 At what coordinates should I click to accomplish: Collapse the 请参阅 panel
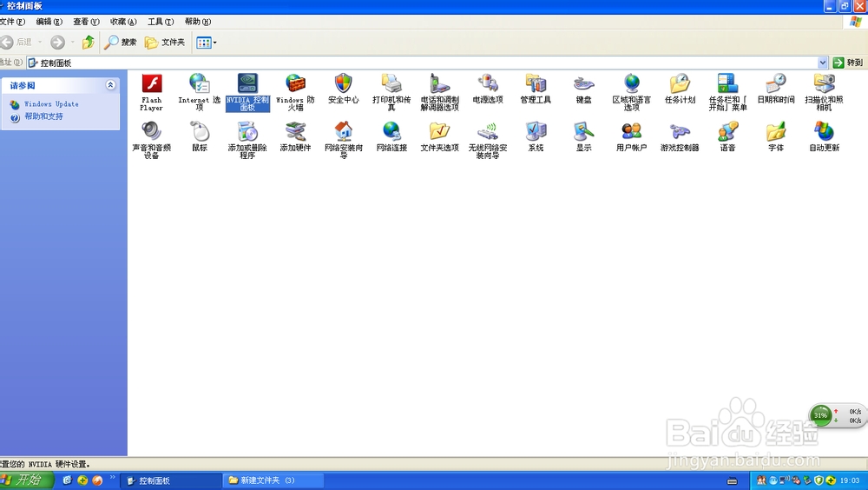pos(110,85)
